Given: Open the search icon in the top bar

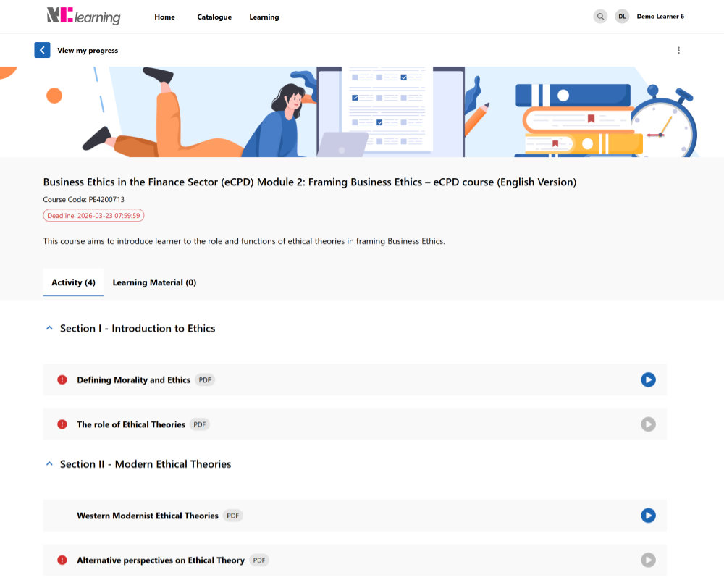Looking at the screenshot, I should 600,16.
